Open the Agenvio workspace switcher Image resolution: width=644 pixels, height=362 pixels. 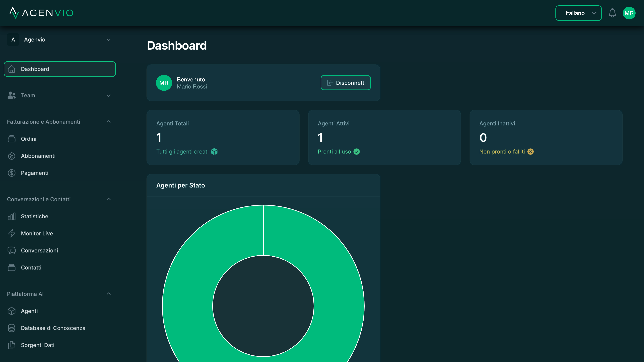(x=60, y=40)
